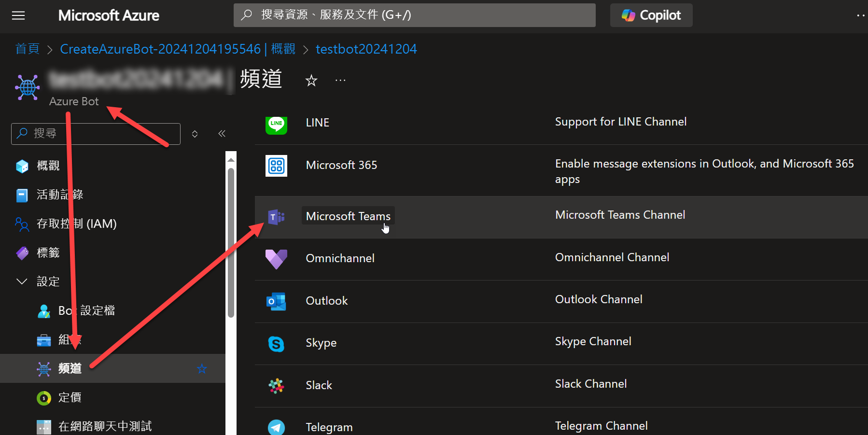Select the Outlook channel name
Image resolution: width=868 pixels, height=435 pixels.
pos(326,301)
